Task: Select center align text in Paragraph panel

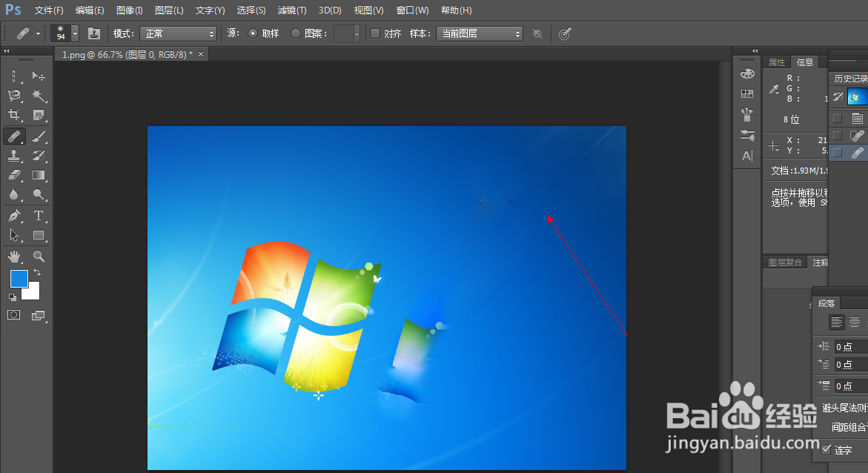Action: click(x=855, y=322)
